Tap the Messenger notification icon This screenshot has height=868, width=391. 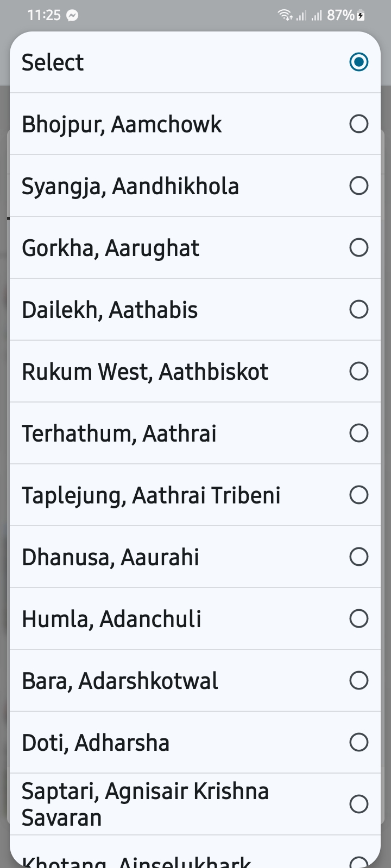(x=72, y=16)
